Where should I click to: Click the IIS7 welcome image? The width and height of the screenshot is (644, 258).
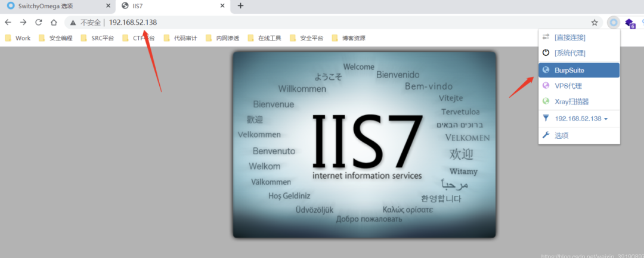365,144
